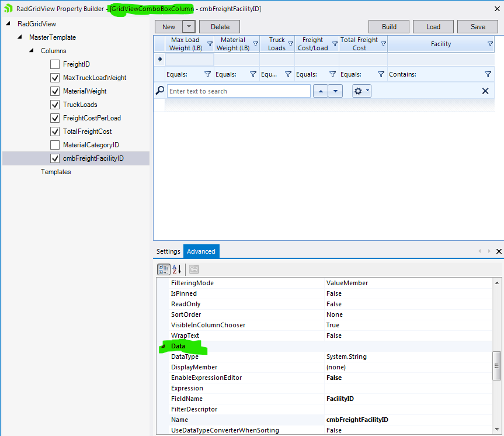The width and height of the screenshot is (504, 436).
Task: Click the Property Pages icon
Action: (x=194, y=269)
